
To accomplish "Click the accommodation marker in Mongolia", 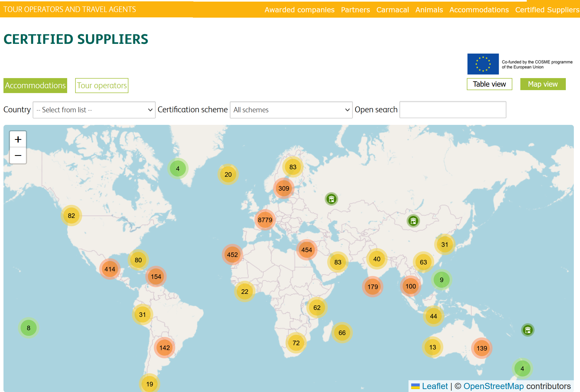I will coord(413,221).
